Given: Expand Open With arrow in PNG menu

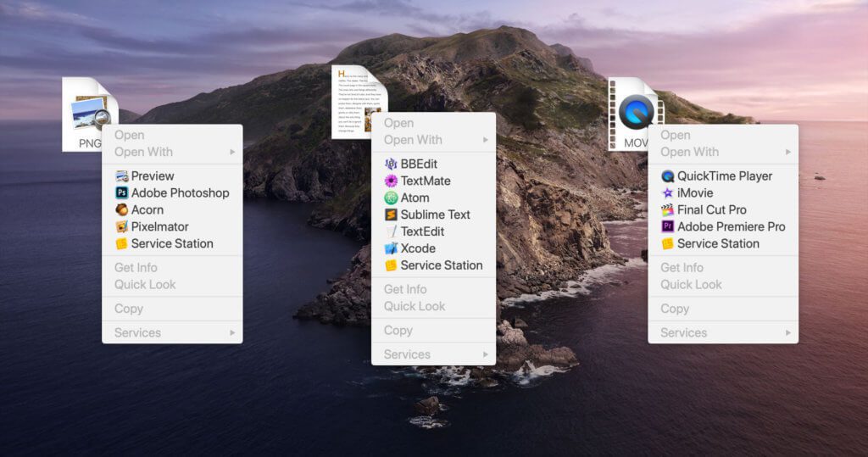Looking at the screenshot, I should [232, 152].
